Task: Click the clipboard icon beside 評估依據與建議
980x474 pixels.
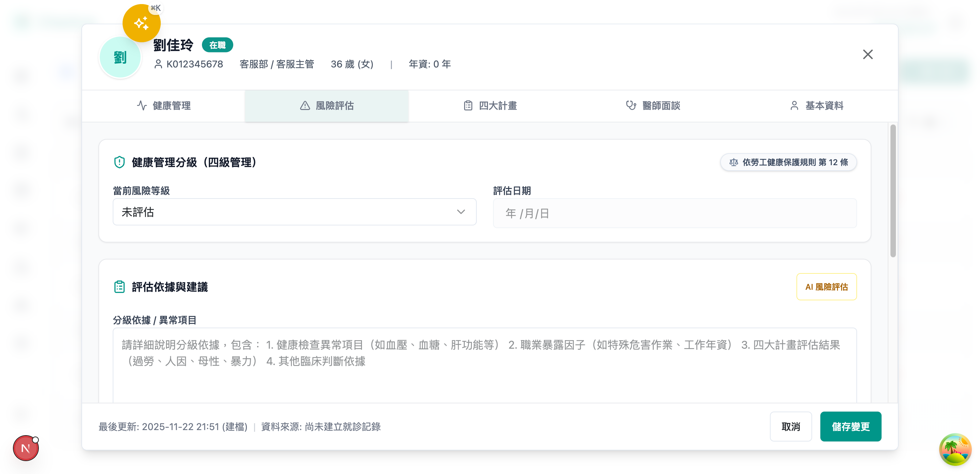Action: pyautogui.click(x=120, y=287)
